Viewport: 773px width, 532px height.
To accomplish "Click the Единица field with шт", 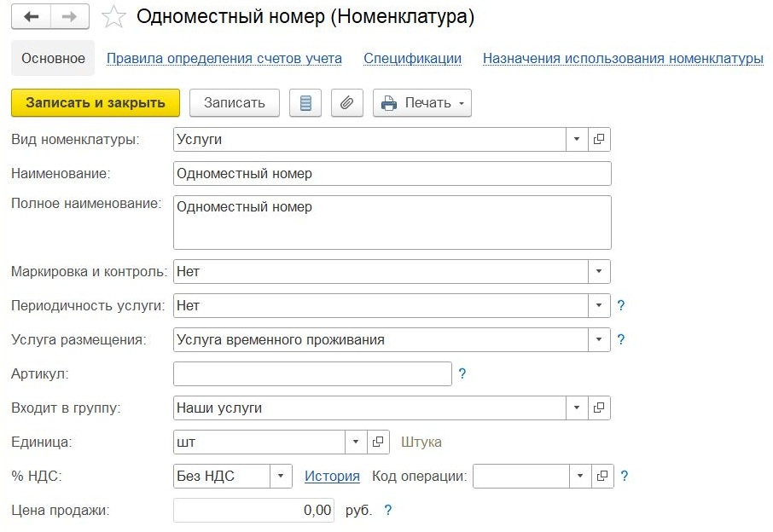I will pyautogui.click(x=259, y=442).
